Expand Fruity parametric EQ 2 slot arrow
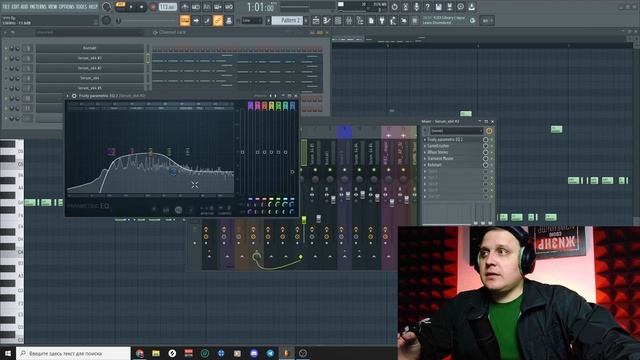The width and height of the screenshot is (640, 360). pyautogui.click(x=425, y=140)
